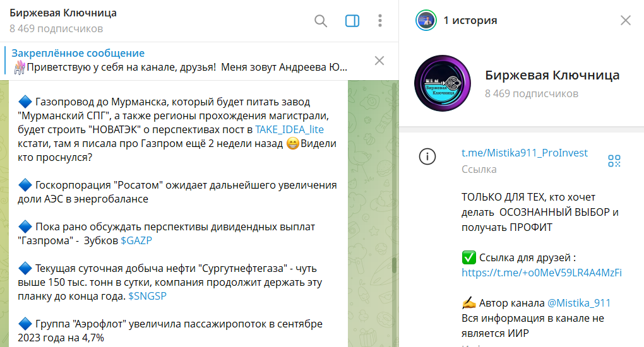The width and height of the screenshot is (644, 347).
Task: Open the author profile @Mistika_911
Action: point(579,303)
